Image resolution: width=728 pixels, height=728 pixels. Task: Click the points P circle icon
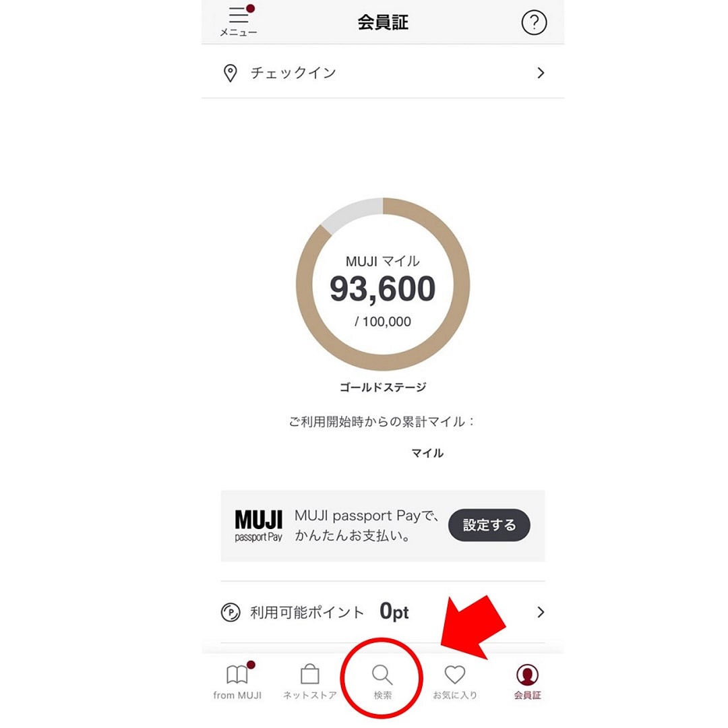coord(231,612)
